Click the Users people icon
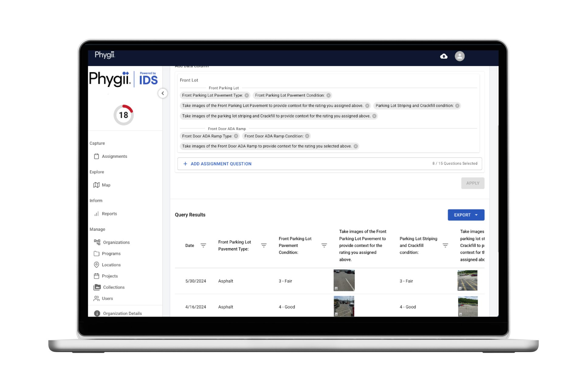This screenshot has width=587, height=392. click(x=96, y=298)
